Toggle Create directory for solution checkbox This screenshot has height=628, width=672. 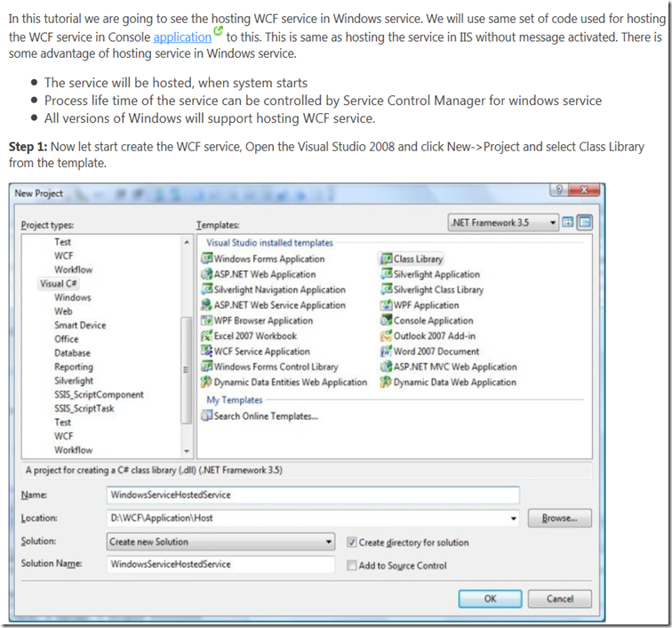(351, 543)
